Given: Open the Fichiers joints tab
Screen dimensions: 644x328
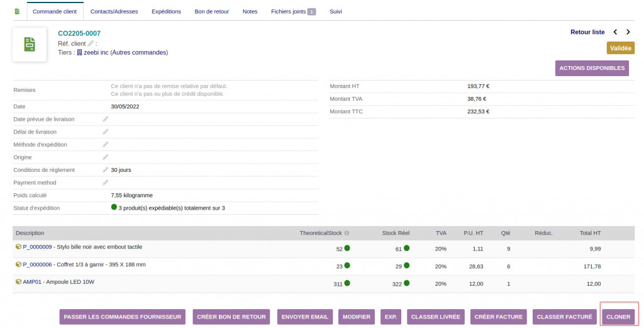Looking at the screenshot, I should [x=293, y=11].
